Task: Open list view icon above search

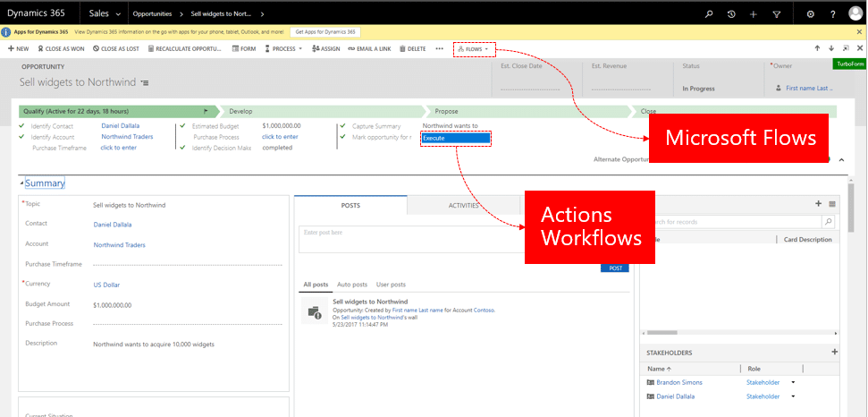Action: (831, 204)
